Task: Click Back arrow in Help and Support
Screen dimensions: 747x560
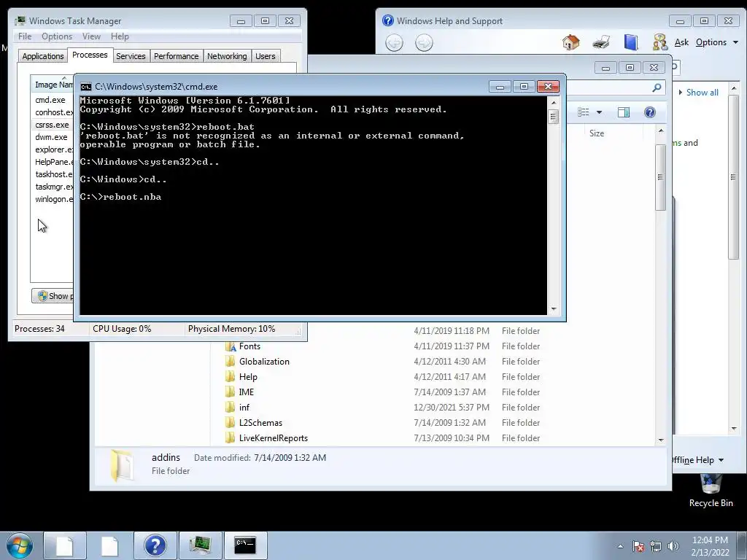Action: tap(394, 43)
